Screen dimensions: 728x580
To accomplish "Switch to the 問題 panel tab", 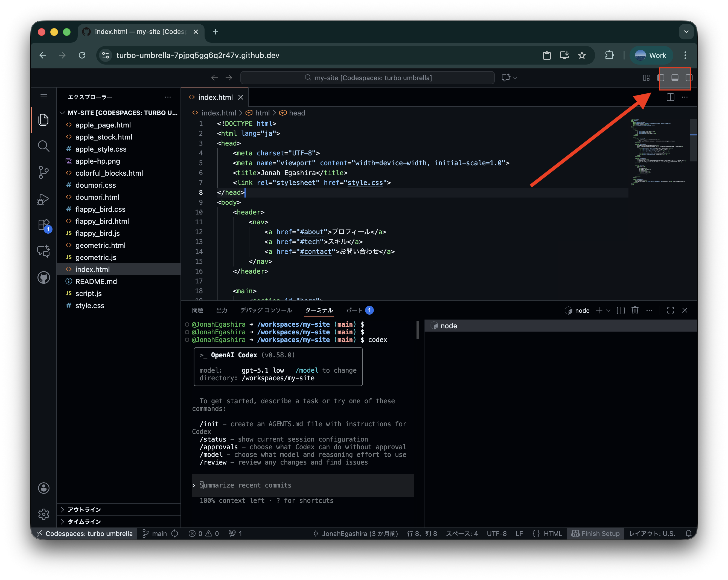I will coord(197,311).
